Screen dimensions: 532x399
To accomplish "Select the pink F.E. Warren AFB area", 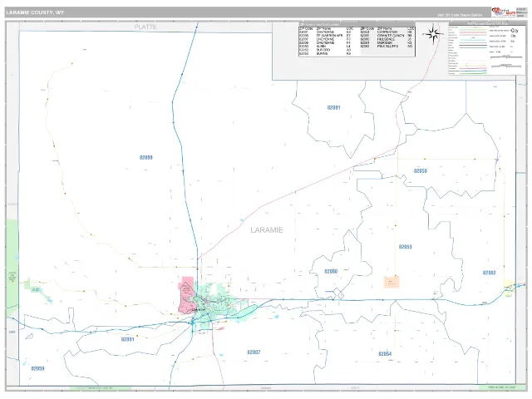I will [186, 295].
